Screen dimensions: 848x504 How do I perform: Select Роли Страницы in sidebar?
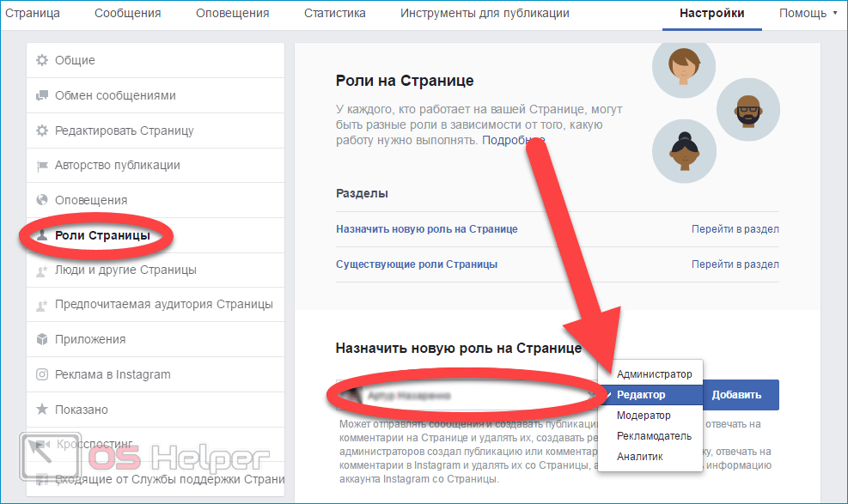coord(156,235)
